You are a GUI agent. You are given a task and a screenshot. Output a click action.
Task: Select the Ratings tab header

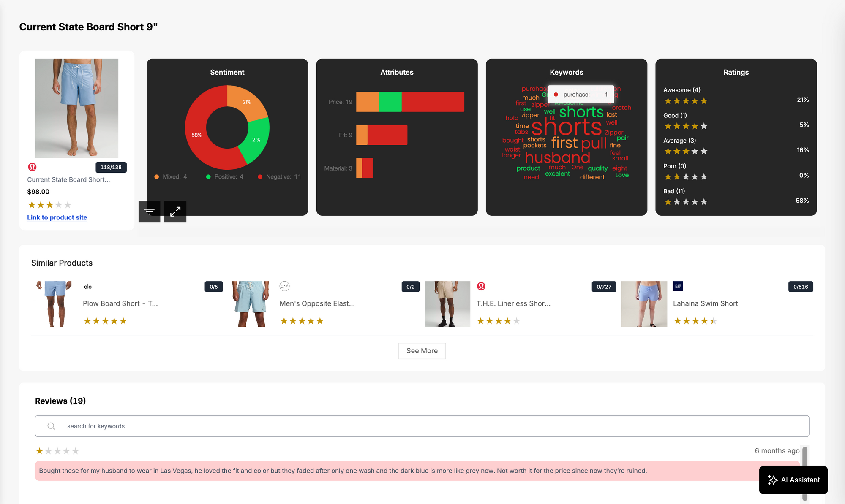point(736,71)
